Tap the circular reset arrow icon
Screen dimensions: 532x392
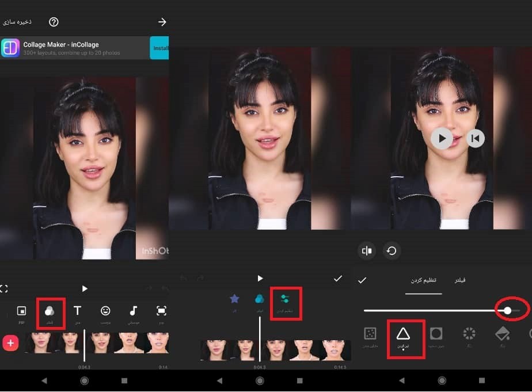click(392, 251)
